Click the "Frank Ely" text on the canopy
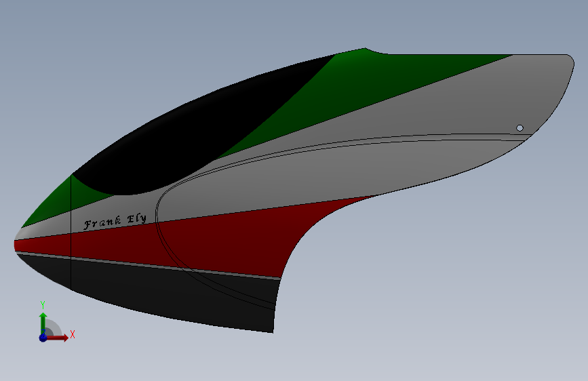This screenshot has height=381, width=588. tap(115, 221)
